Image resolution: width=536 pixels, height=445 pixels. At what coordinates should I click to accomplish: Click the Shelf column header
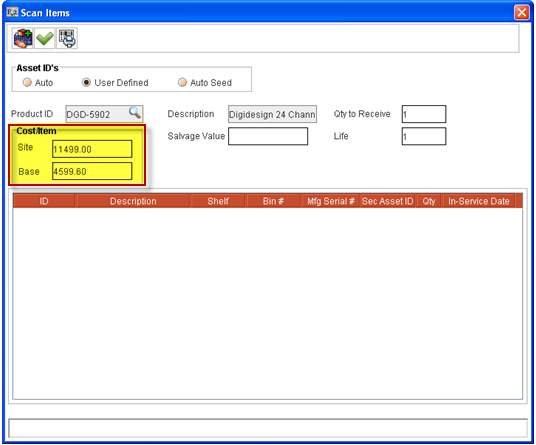click(218, 201)
